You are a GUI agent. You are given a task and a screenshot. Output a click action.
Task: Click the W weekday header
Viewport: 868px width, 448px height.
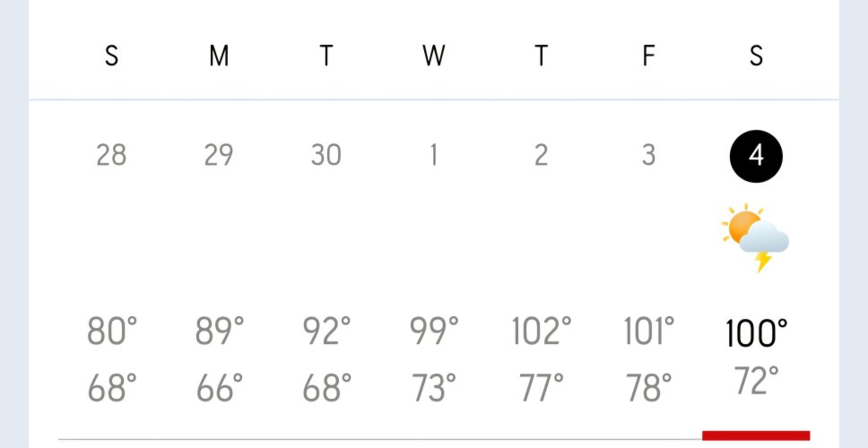[433, 56]
